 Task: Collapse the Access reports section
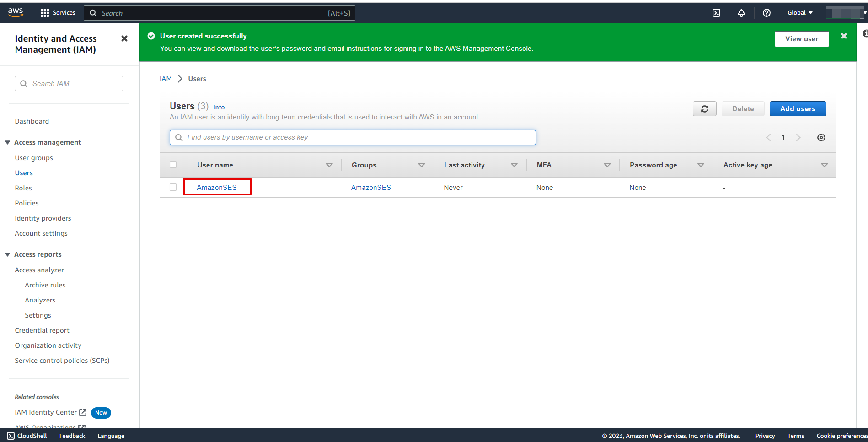tap(7, 254)
